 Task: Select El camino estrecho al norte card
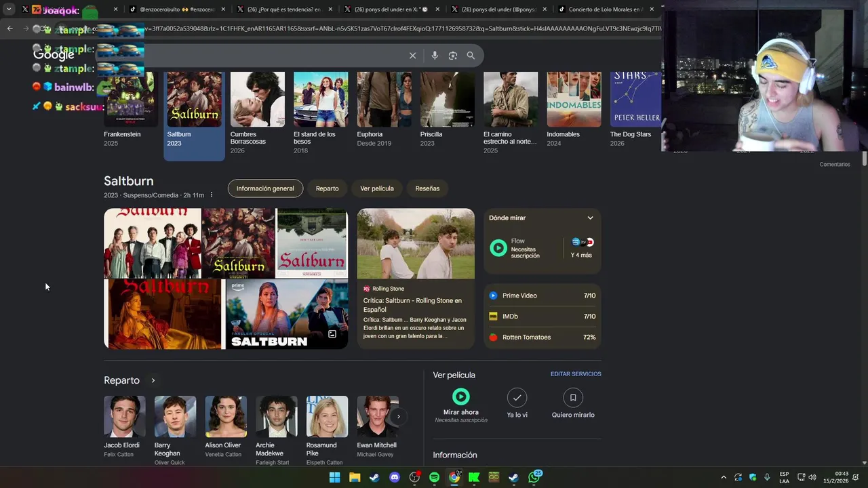(511, 113)
